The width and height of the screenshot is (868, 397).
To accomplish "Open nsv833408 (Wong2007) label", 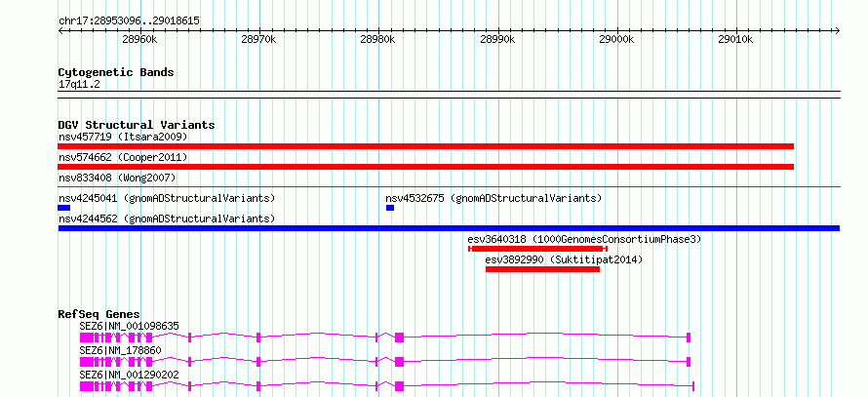I will click(x=117, y=178).
